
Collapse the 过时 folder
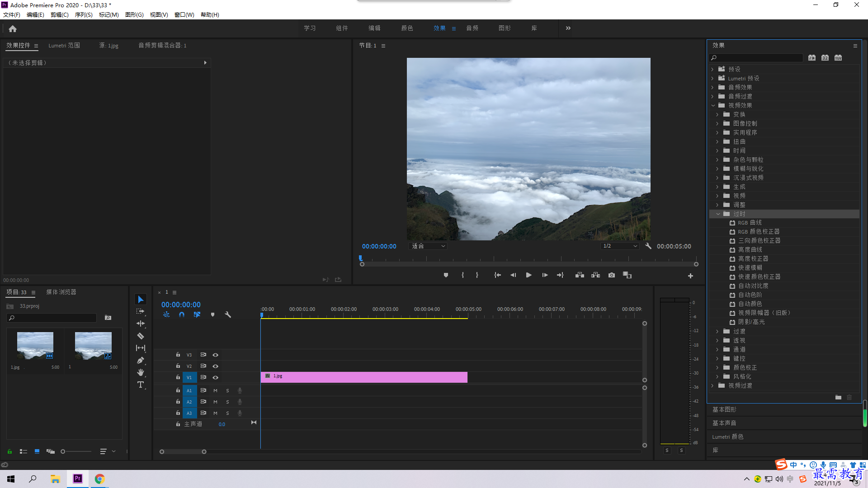[718, 214]
